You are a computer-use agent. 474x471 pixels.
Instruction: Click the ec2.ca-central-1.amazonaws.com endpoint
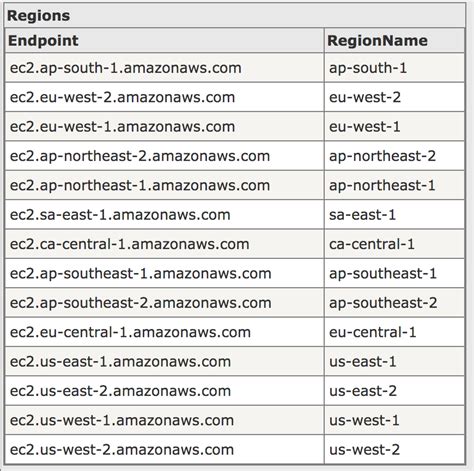point(129,244)
